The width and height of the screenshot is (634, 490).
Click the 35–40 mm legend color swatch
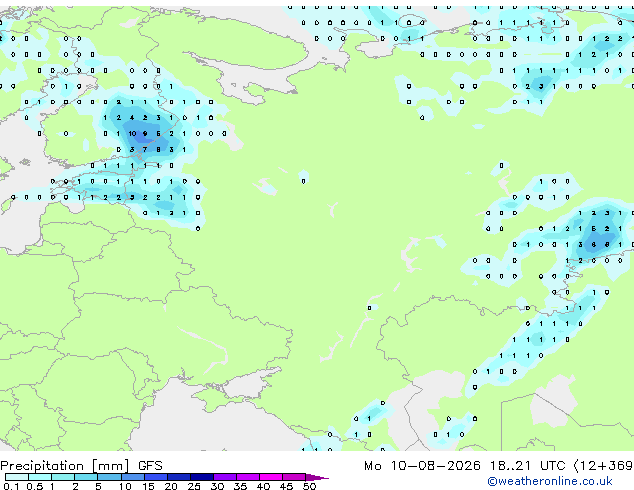pos(248,477)
